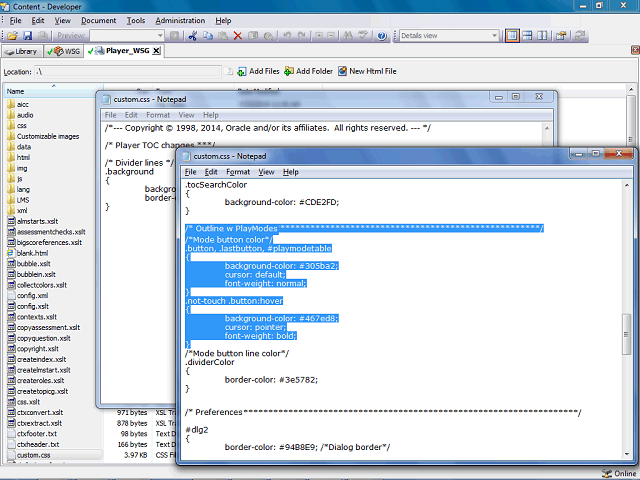Click the go-up icon beside Location field
The width and height of the screenshot is (640, 480).
pos(229,71)
